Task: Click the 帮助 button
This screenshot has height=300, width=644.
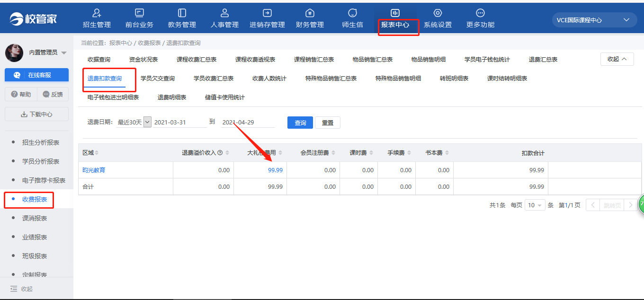Action: [x=20, y=94]
